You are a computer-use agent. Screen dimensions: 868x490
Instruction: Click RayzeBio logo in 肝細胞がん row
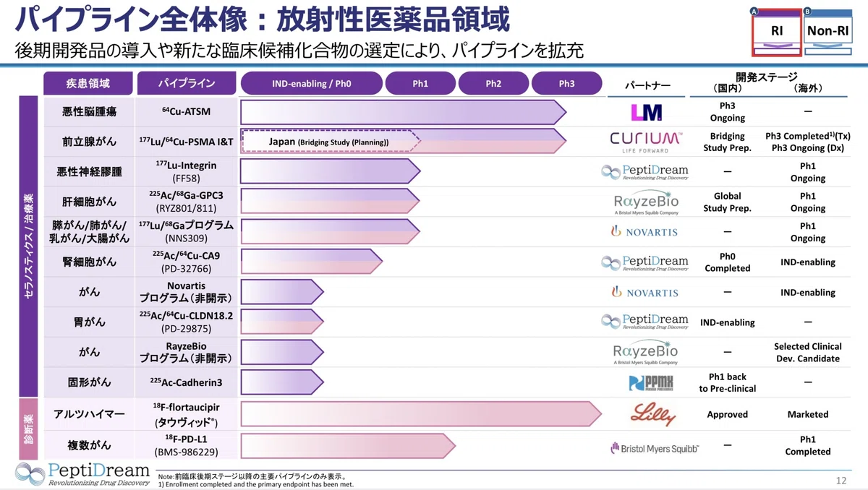[645, 202]
